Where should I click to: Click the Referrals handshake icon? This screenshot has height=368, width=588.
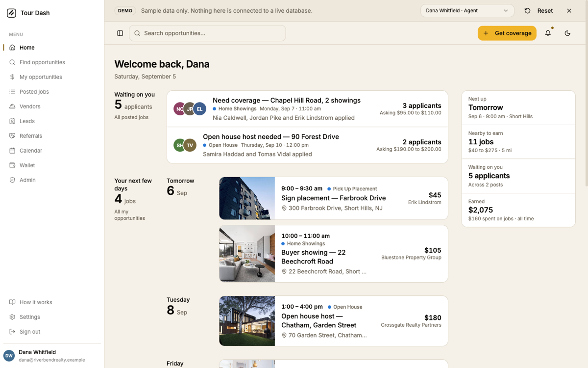click(12, 136)
